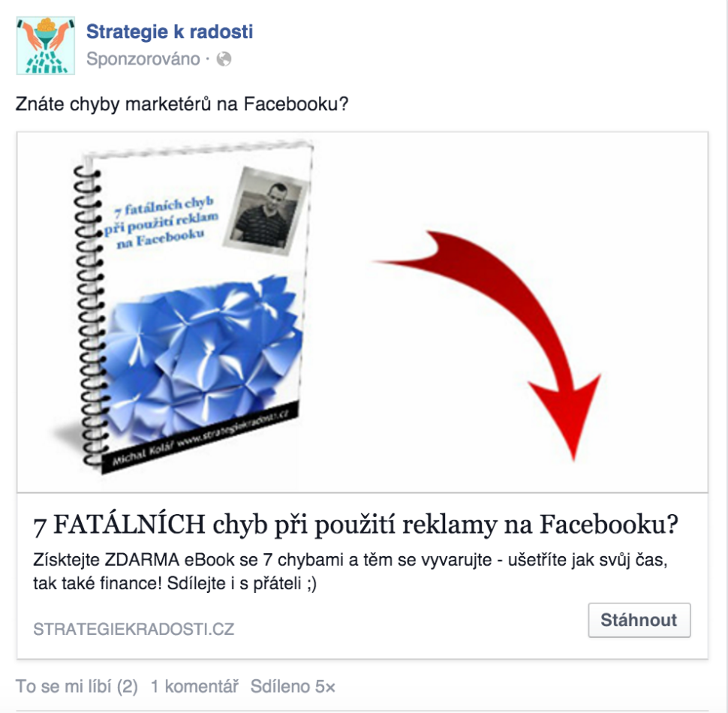728x713 pixels.
Task: Click the globe public audience icon
Action: [x=224, y=59]
